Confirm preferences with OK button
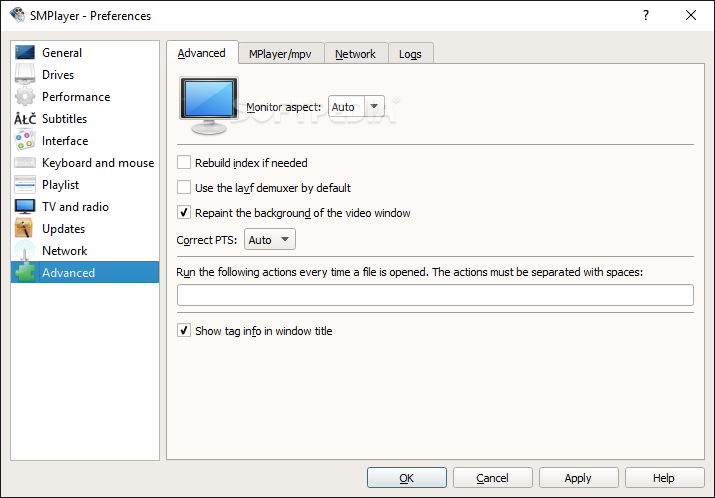This screenshot has width=715, height=498. point(407,477)
